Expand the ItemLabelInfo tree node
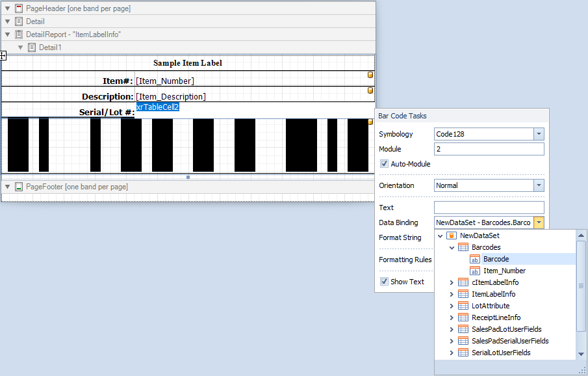The image size is (588, 376). point(452,294)
